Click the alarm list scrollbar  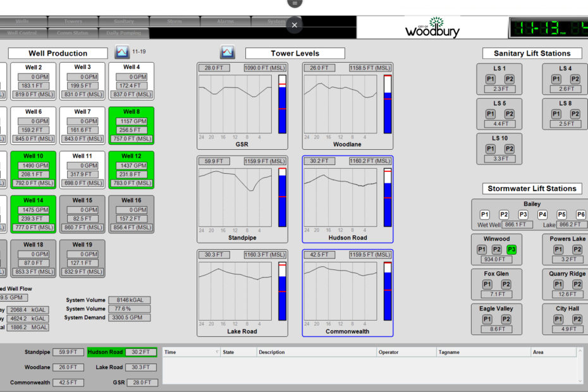(x=580, y=366)
